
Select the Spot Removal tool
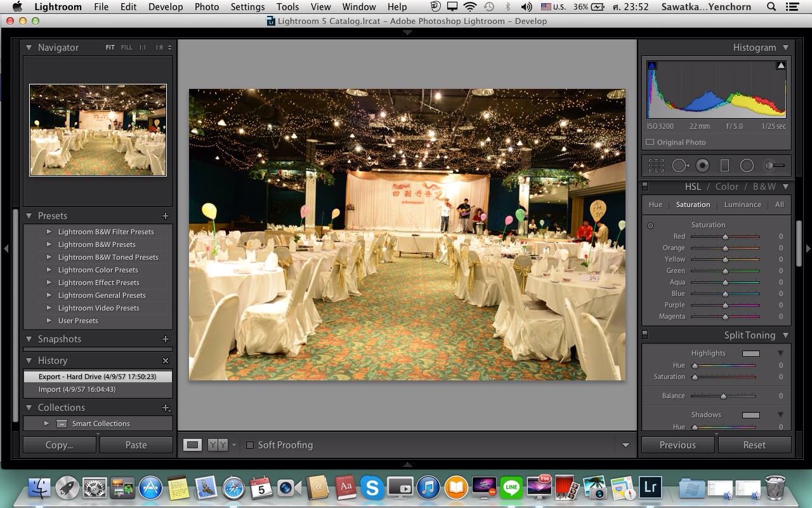pyautogui.click(x=680, y=166)
